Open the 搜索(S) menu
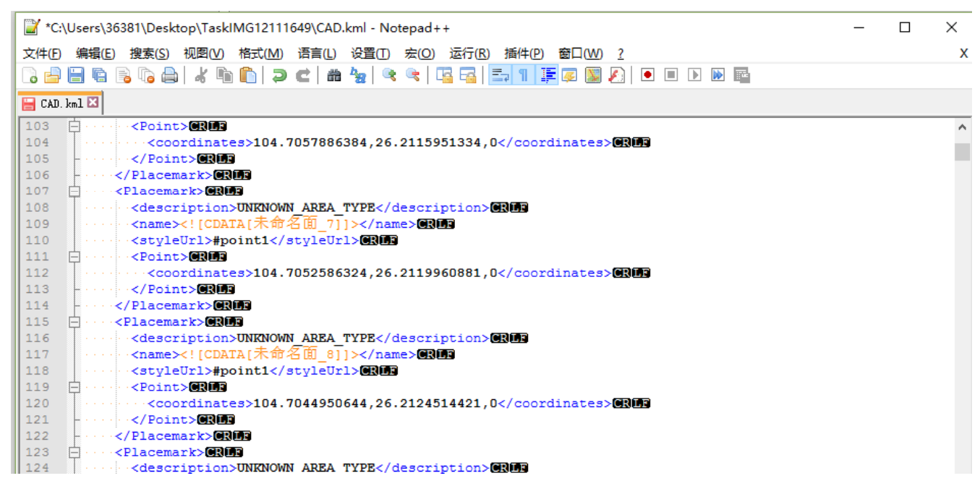980x494 pixels. pyautogui.click(x=150, y=54)
